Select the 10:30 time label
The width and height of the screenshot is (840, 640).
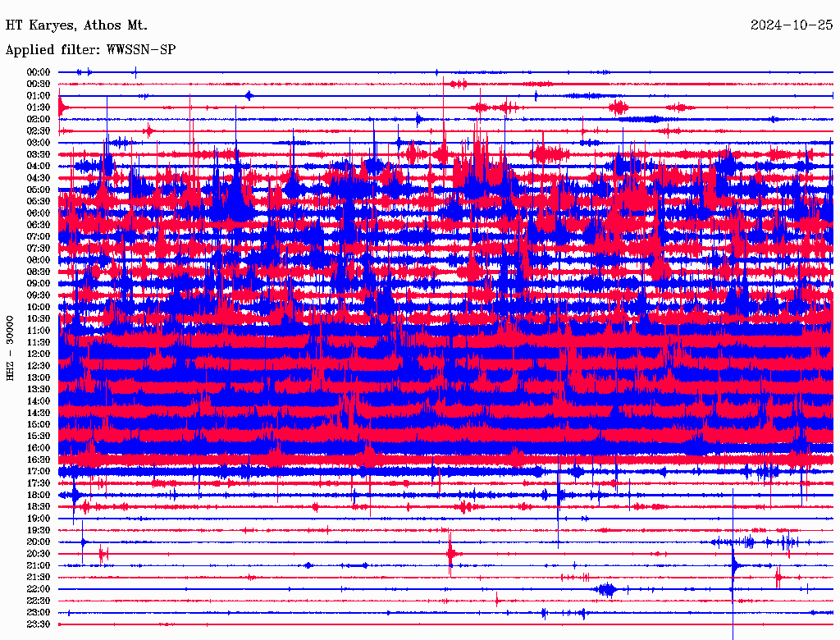point(39,319)
